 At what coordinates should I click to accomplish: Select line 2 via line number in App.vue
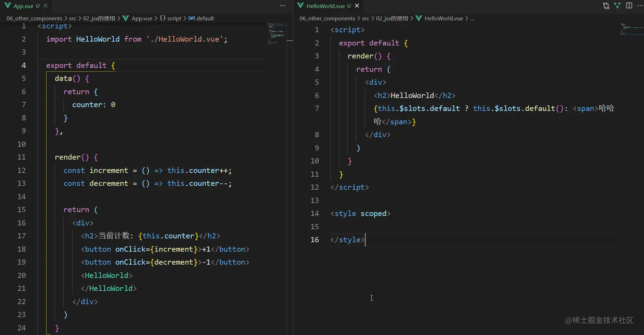pos(24,39)
